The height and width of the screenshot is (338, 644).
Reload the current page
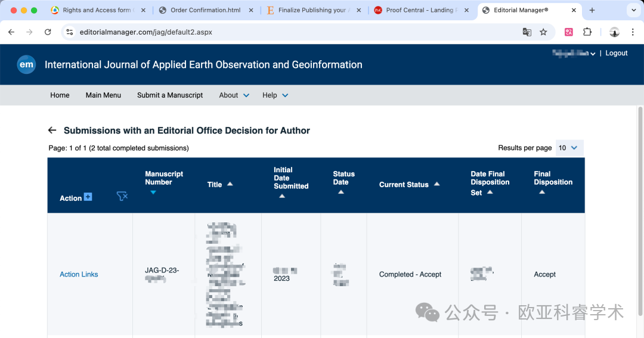point(48,32)
